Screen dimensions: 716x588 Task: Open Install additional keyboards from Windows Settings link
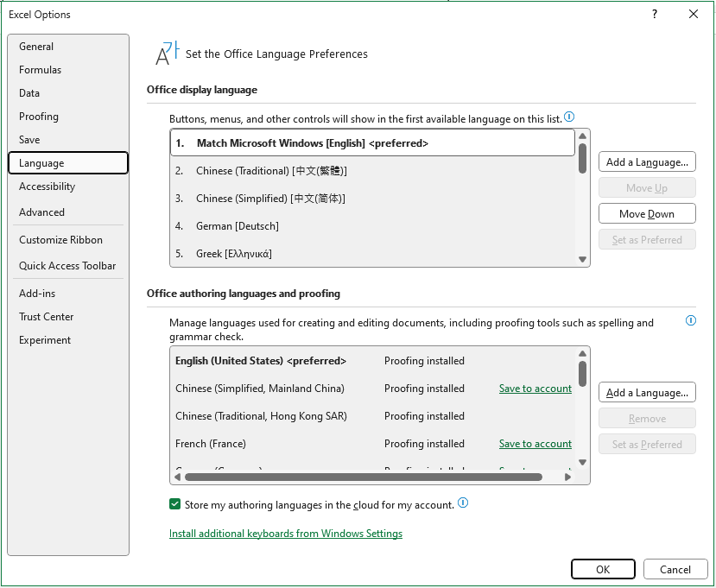[286, 534]
